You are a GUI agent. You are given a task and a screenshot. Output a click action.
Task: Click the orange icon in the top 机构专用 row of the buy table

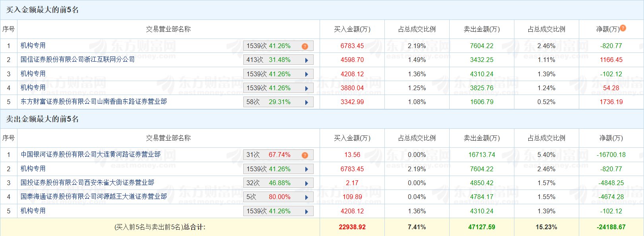point(305,46)
